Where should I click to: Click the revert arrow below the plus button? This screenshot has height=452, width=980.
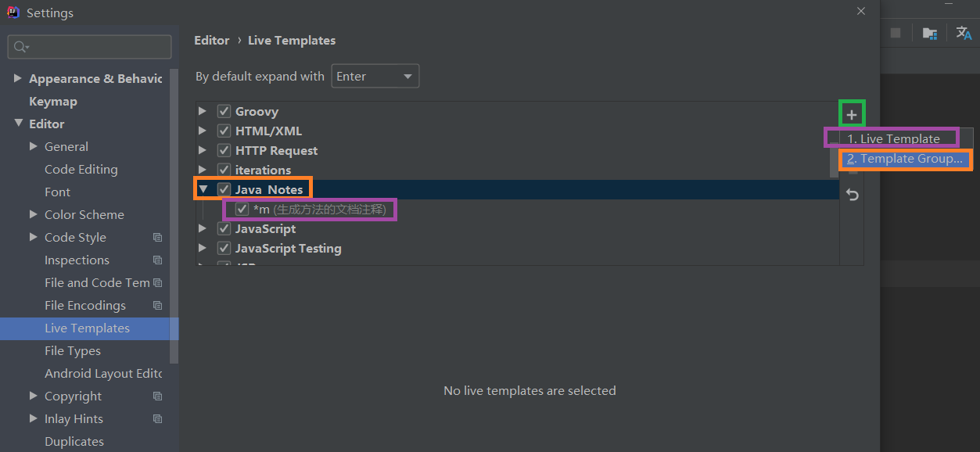(x=851, y=195)
